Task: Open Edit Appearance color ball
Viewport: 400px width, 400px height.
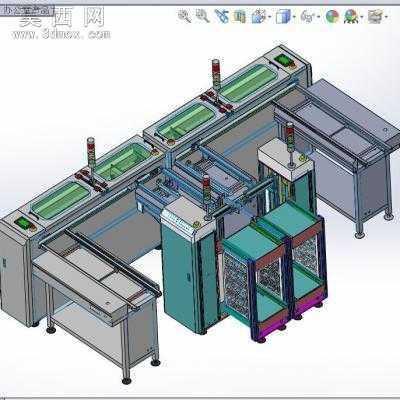Action: click(x=332, y=16)
